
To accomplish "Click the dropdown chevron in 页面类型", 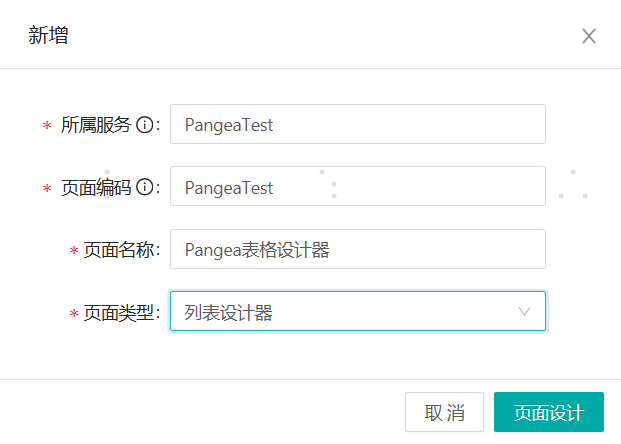I will click(x=525, y=312).
